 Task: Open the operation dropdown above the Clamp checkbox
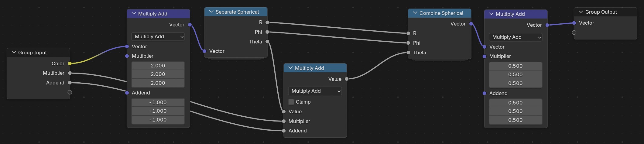coord(315,91)
